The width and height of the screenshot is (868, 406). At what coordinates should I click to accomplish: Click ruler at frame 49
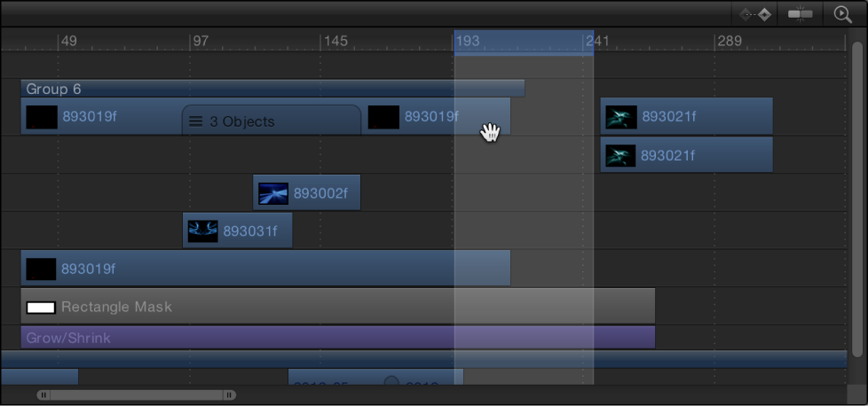point(68,41)
